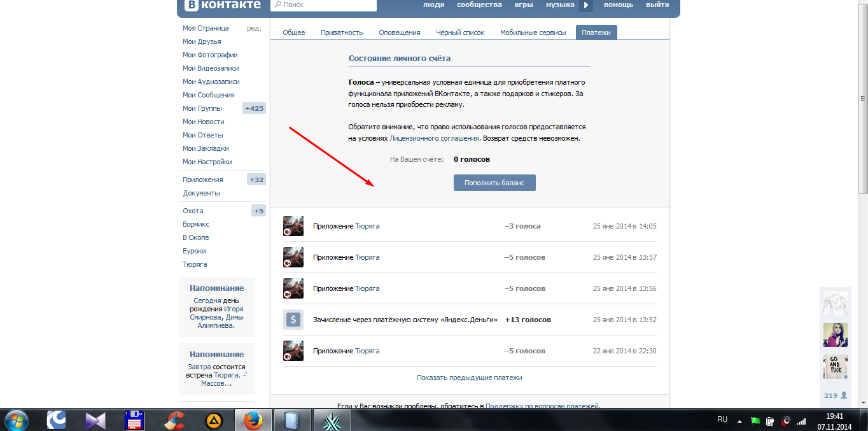Open the music player play button in header
The image size is (868, 431).
click(585, 5)
